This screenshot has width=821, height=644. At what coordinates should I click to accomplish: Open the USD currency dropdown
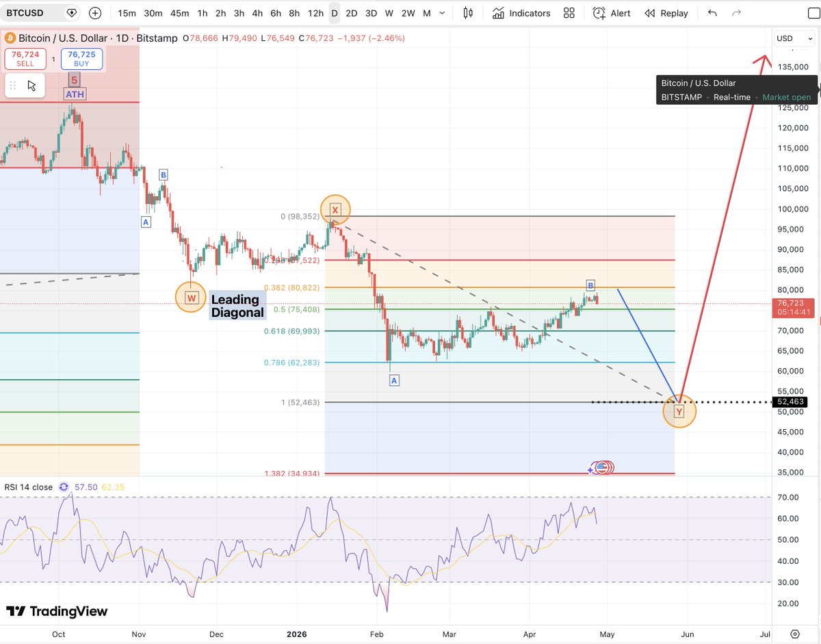[x=794, y=38]
